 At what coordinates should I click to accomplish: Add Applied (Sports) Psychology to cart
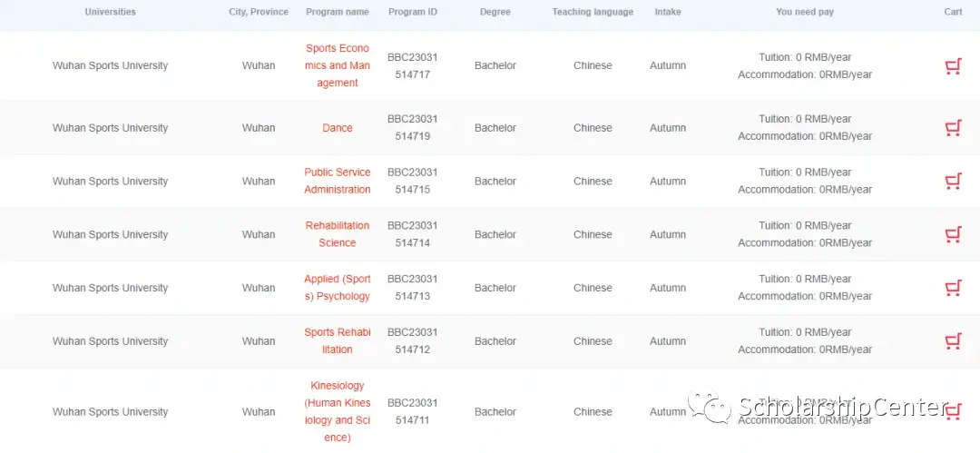click(953, 288)
